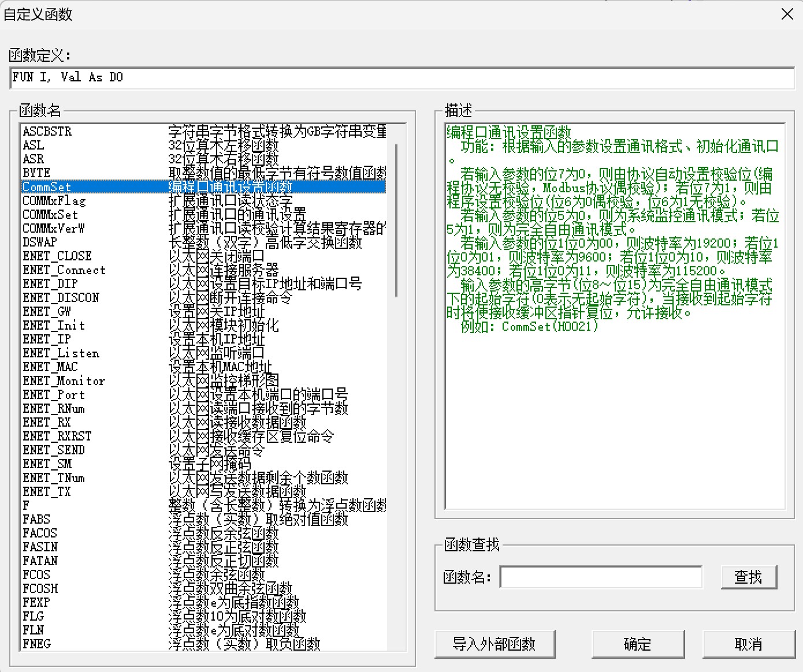The height and width of the screenshot is (672, 803).
Task: Click the 查找 search button
Action: [749, 577]
